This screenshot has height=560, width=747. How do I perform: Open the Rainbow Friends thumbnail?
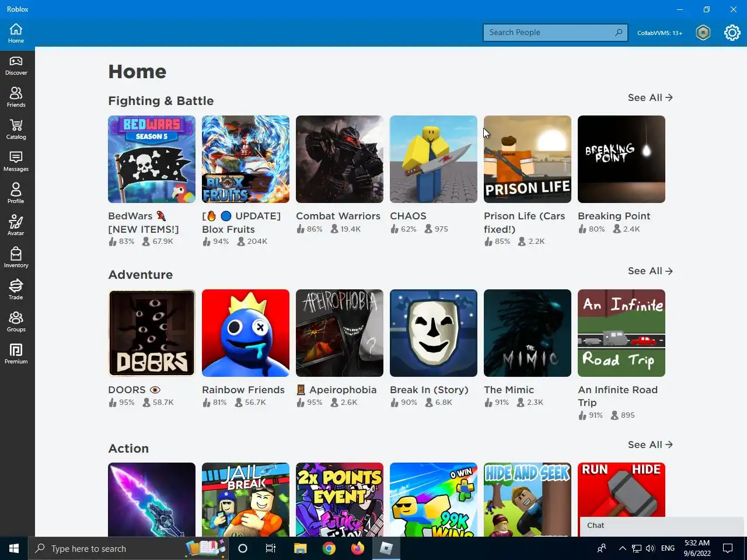pos(246,333)
